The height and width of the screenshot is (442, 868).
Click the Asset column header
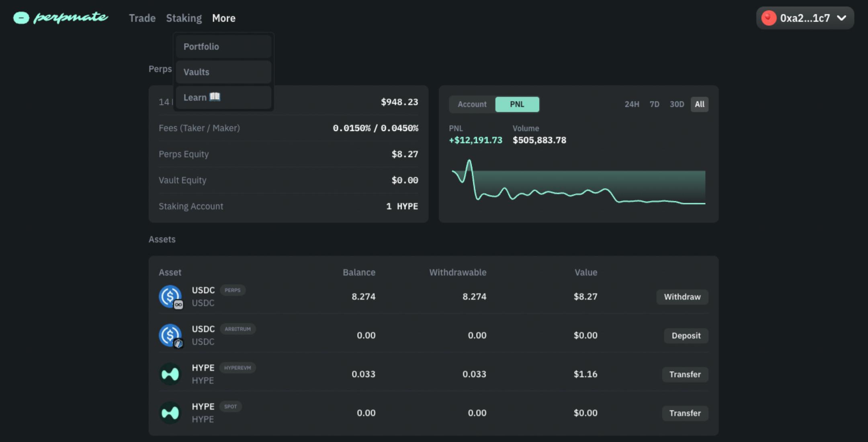point(170,273)
